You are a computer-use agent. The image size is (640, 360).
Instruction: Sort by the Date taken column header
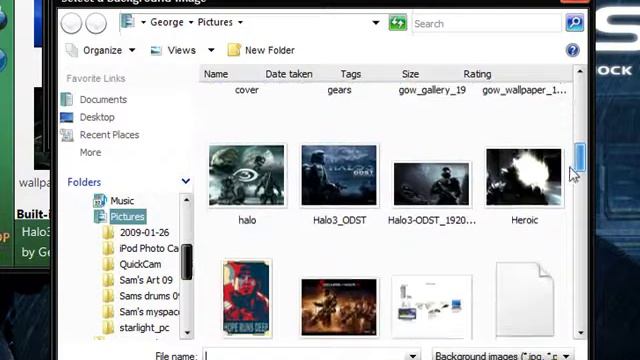pyautogui.click(x=289, y=74)
